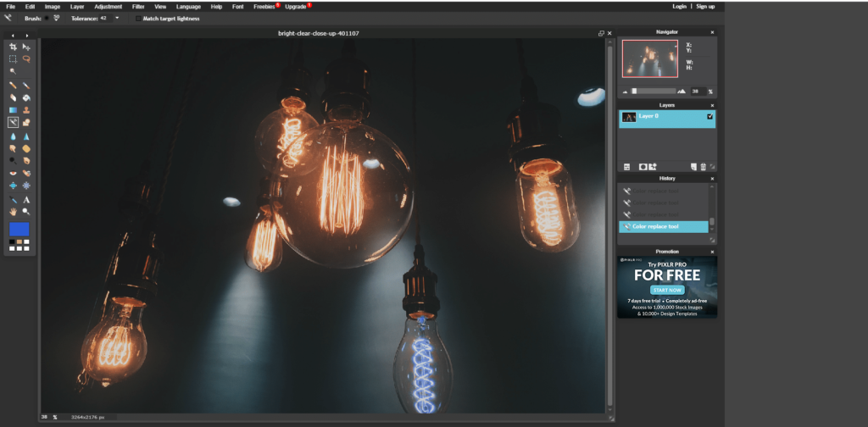Select the Color replace tool in toolbox
Image resolution: width=868 pixels, height=427 pixels.
(13, 122)
